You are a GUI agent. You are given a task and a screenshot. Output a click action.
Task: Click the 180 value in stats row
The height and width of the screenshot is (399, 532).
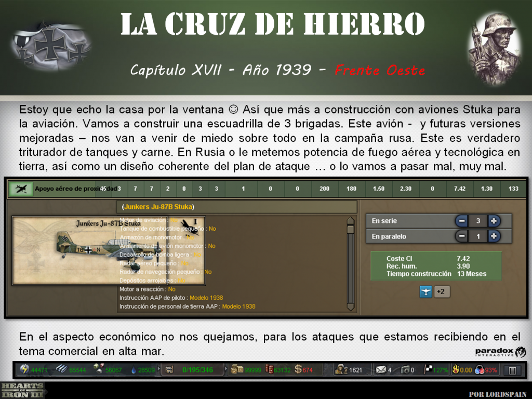352,189
